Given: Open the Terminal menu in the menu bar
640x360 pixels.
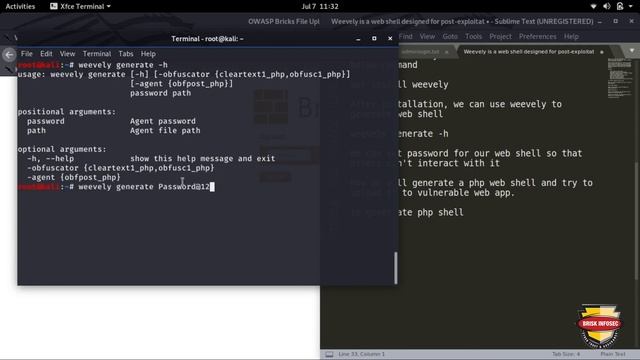Looking at the screenshot, I should coord(97,53).
